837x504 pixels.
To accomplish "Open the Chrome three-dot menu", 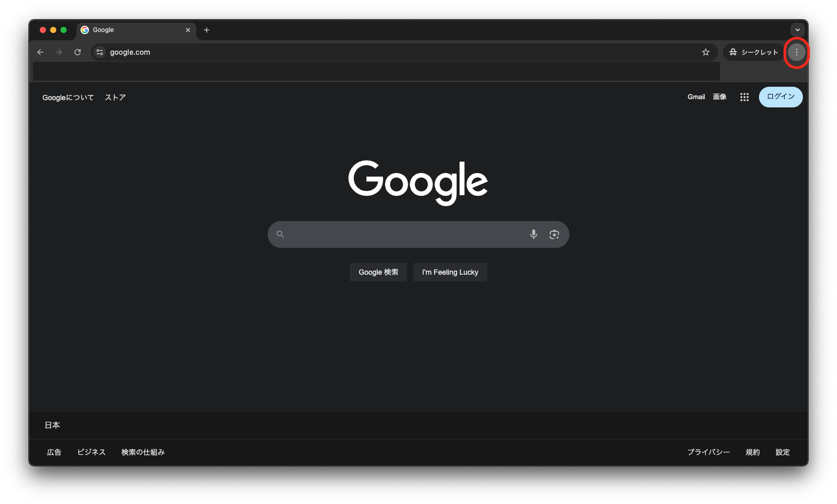I will [796, 52].
